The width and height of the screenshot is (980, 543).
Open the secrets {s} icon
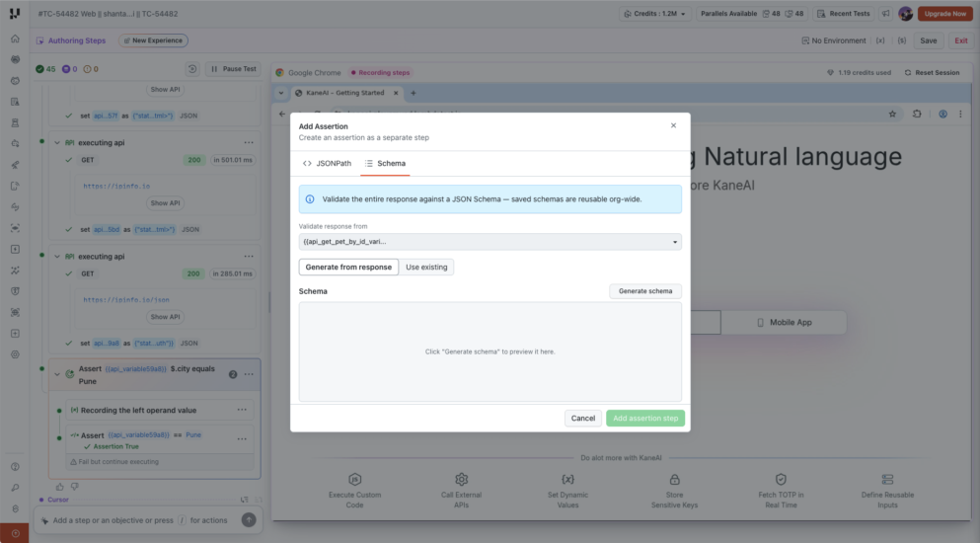point(902,40)
